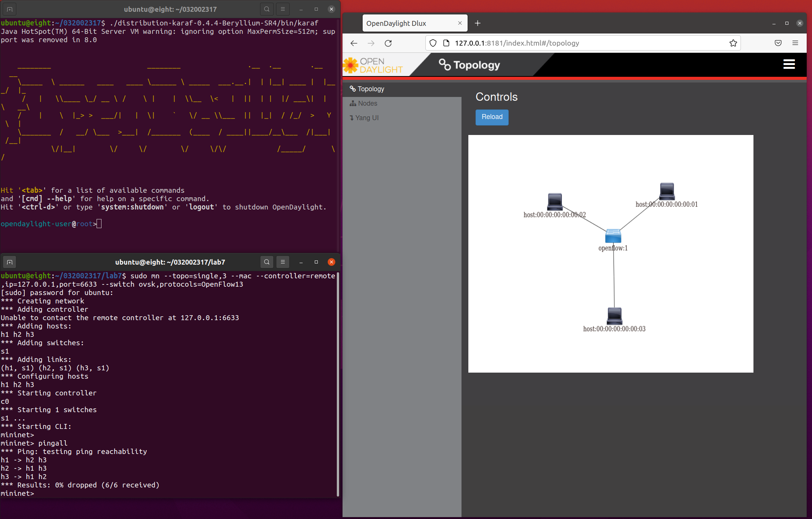Select host 00:00:00:00:00:02 computer icon
Viewport: 812px width, 519px height.
[555, 202]
